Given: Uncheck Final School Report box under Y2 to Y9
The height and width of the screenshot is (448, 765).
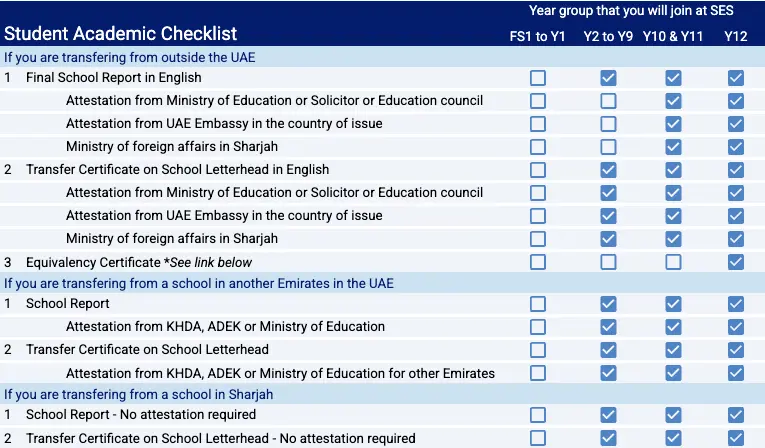Looking at the screenshot, I should [608, 78].
